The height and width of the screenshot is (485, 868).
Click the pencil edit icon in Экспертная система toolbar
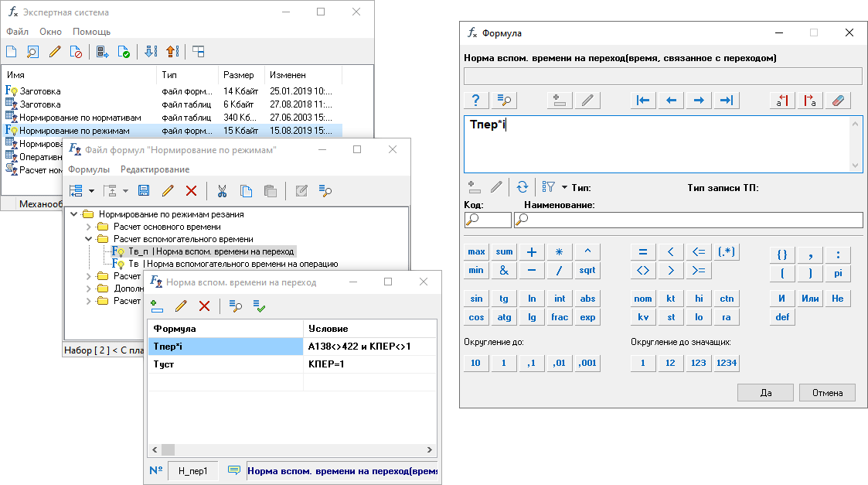click(x=54, y=52)
